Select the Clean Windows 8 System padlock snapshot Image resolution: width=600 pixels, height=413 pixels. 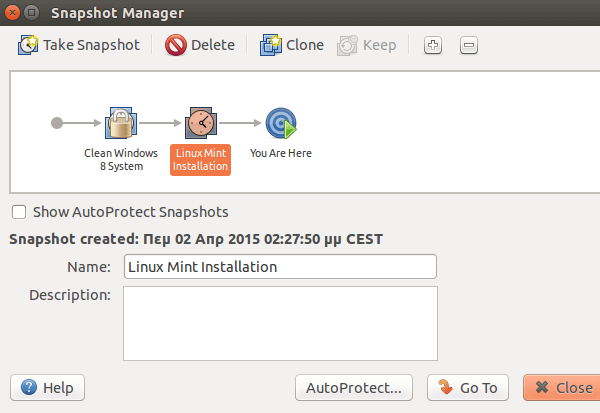pyautogui.click(x=121, y=123)
